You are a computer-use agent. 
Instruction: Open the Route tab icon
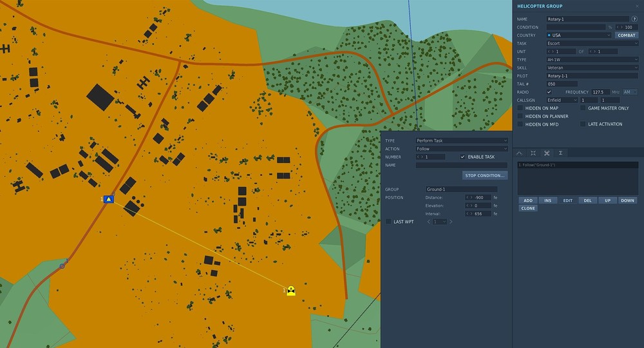520,153
